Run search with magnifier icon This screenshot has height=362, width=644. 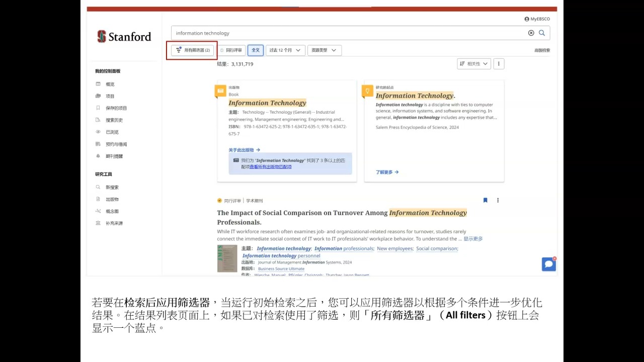[x=542, y=33]
